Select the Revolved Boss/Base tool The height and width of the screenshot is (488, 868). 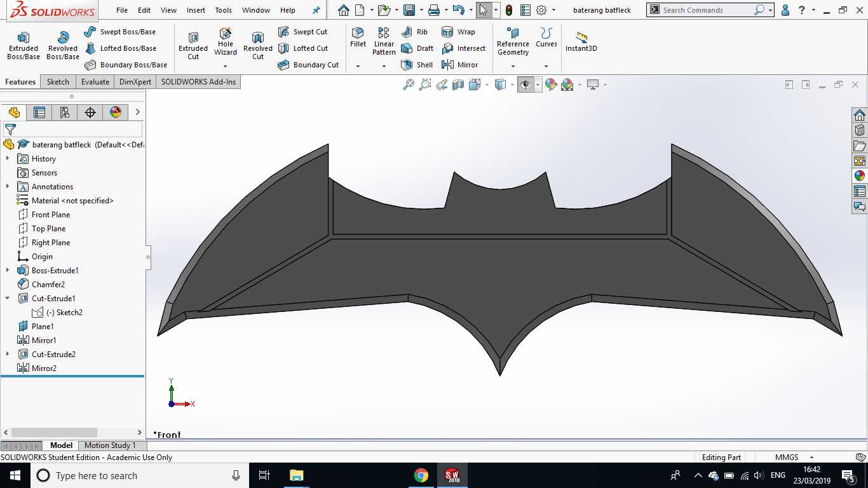tap(63, 45)
